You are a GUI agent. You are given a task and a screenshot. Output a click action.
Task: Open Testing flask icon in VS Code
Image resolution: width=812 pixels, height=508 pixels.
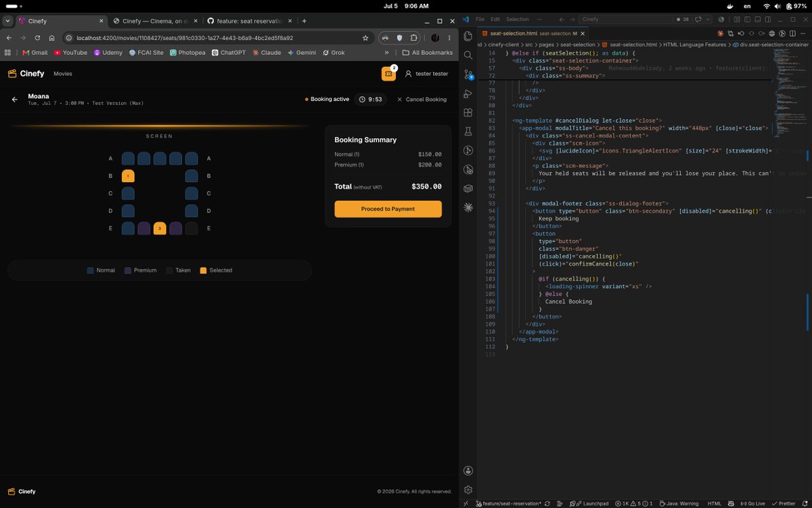coord(468,131)
